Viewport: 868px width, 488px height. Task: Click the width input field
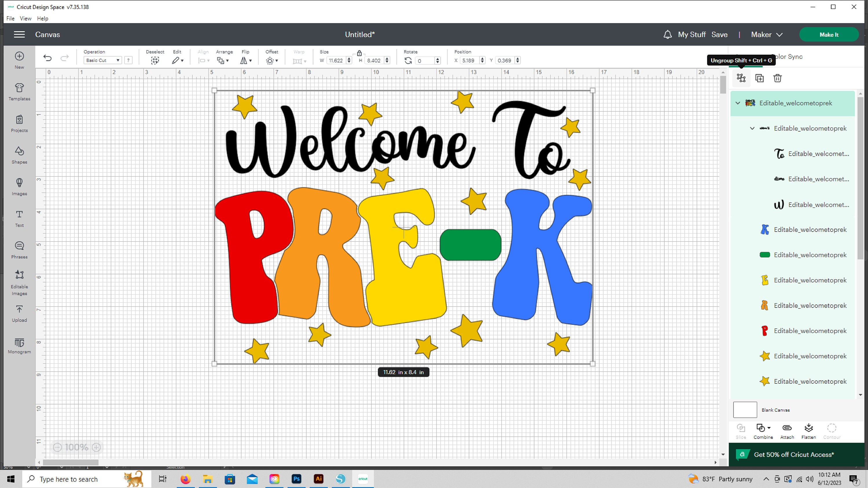point(336,60)
